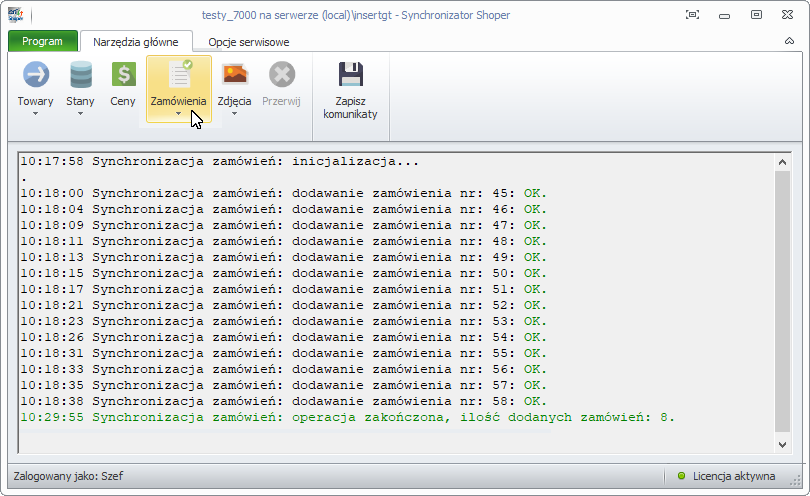
Task: Click the 'Licencja aktywna' status text
Action: [x=734, y=476]
